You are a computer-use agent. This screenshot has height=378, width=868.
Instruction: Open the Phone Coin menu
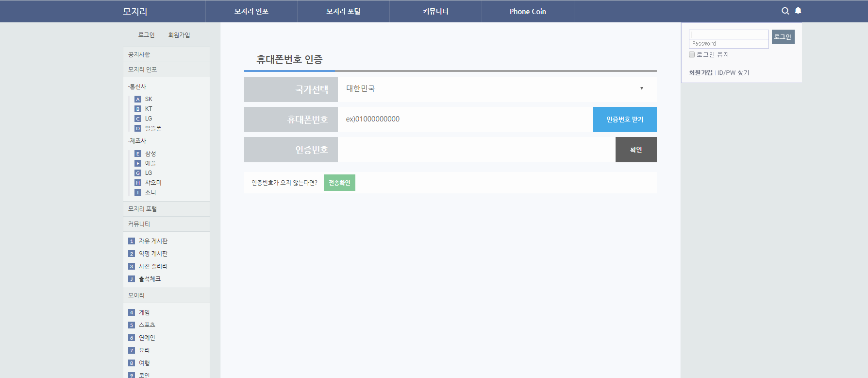pyautogui.click(x=528, y=11)
